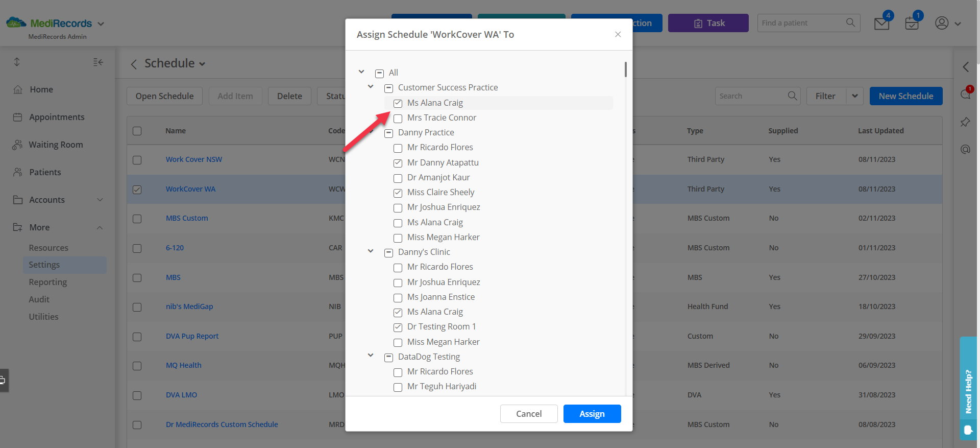Tick the Dr Amanjot Kaur checkbox

[398, 178]
